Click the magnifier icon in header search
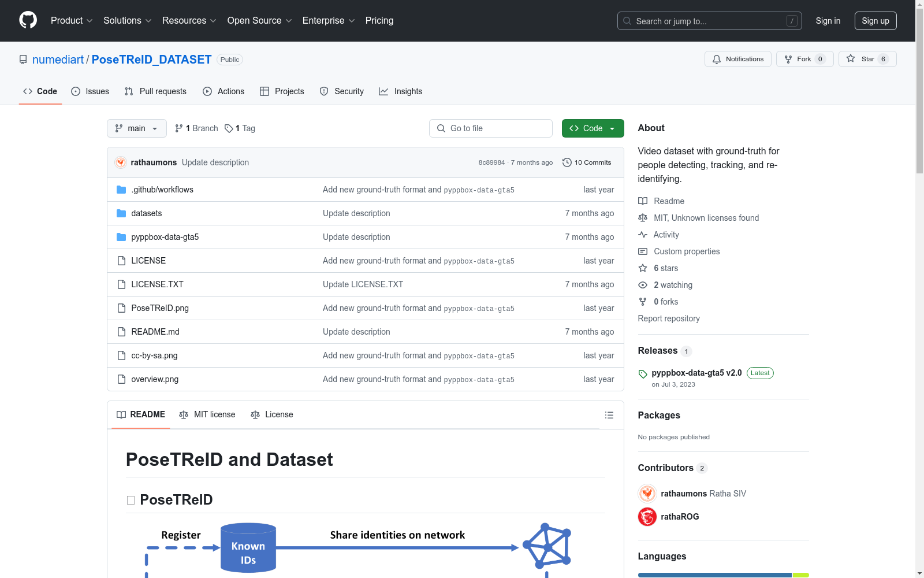 pos(627,21)
